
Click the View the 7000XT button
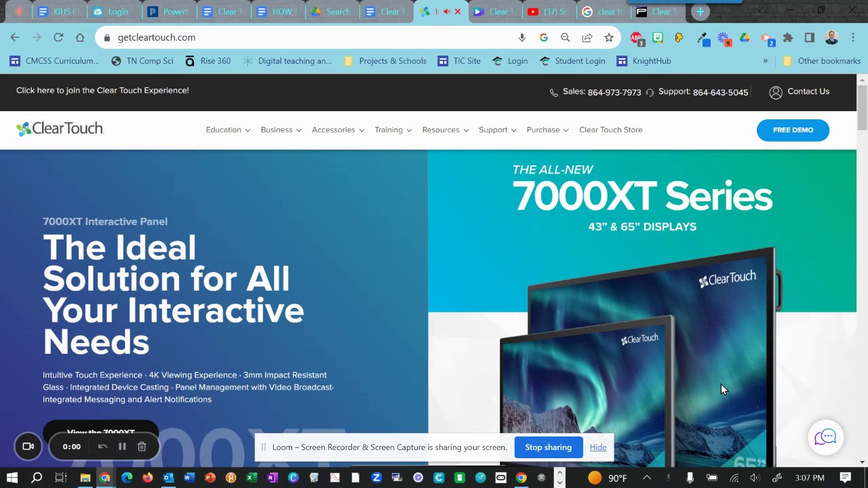100,432
